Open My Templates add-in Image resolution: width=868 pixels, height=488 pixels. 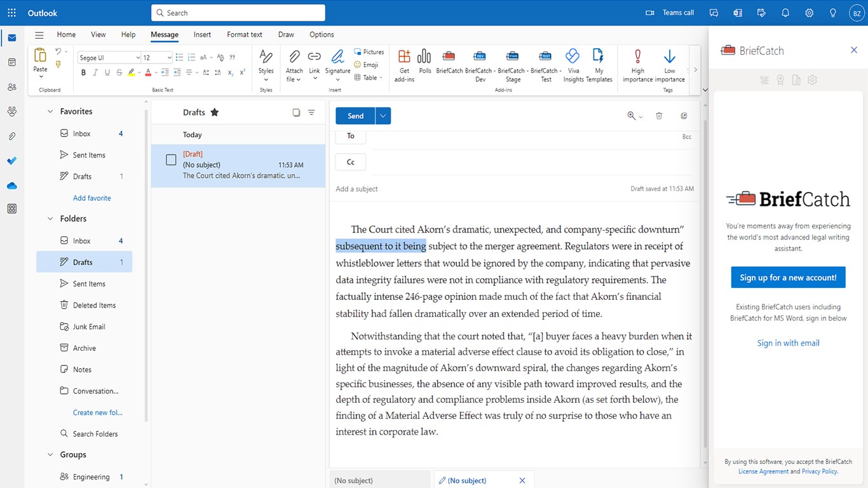pyautogui.click(x=599, y=65)
